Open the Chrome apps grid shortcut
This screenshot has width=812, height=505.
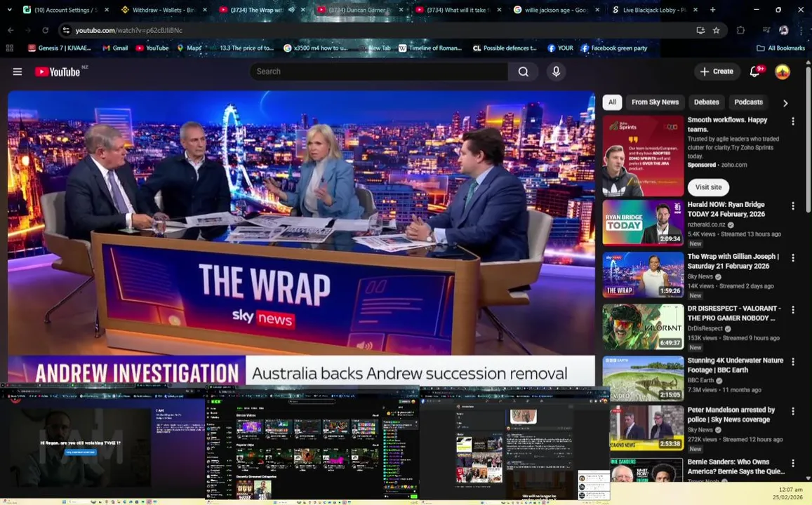(9, 48)
